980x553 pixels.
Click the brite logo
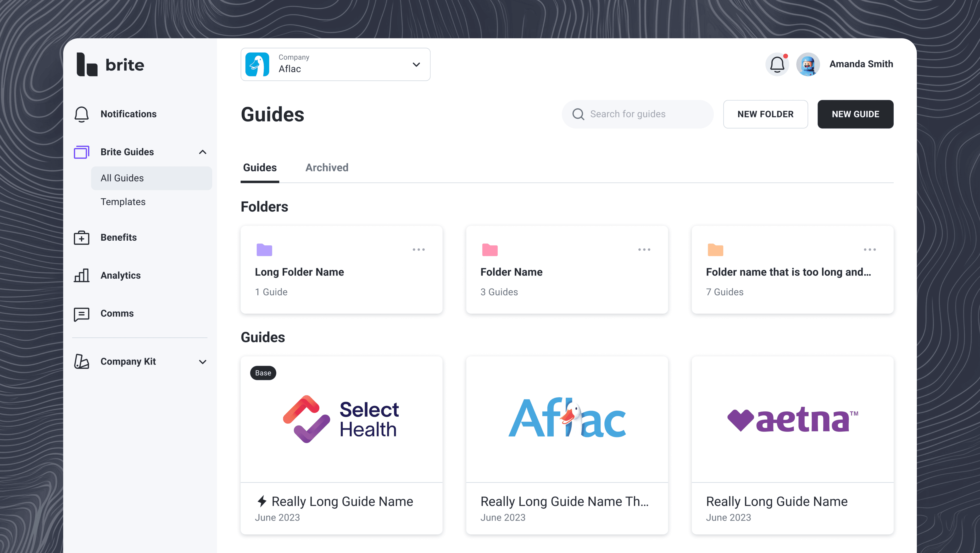110,65
